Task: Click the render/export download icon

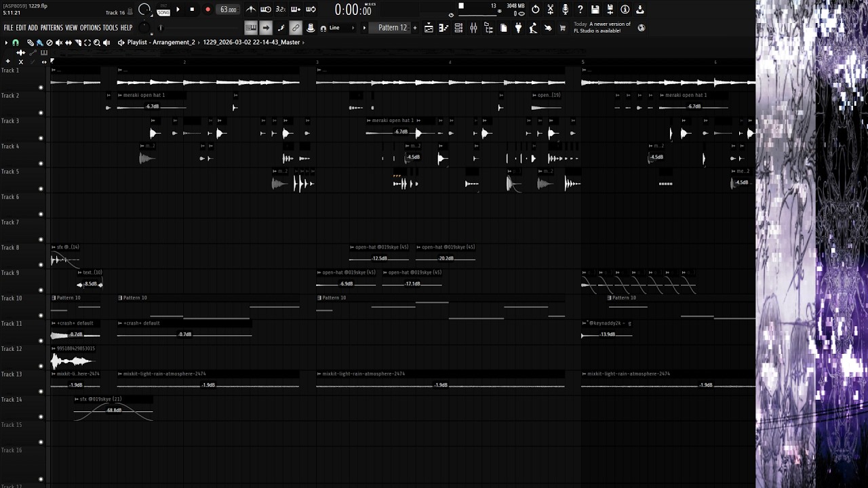Action: pos(639,9)
